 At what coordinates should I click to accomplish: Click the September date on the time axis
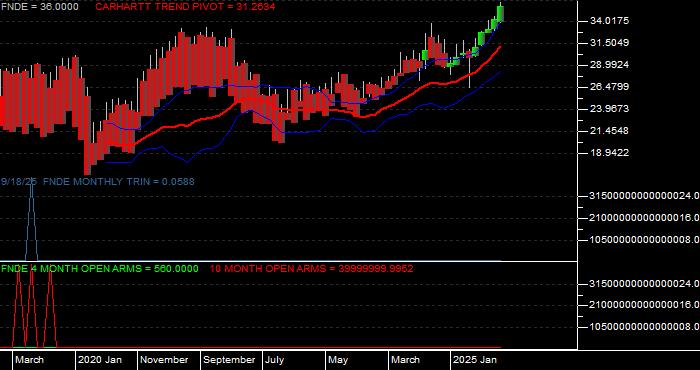229,360
